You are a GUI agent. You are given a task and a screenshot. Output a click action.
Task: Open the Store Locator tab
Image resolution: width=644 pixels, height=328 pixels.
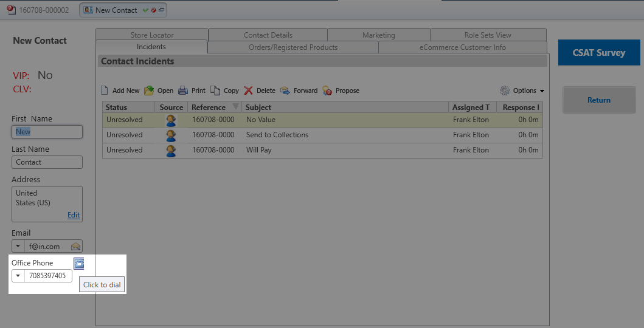click(152, 35)
